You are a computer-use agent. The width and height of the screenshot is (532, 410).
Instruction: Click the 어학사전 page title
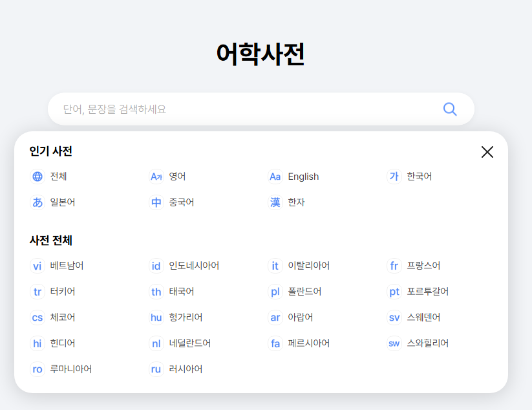[x=261, y=54]
